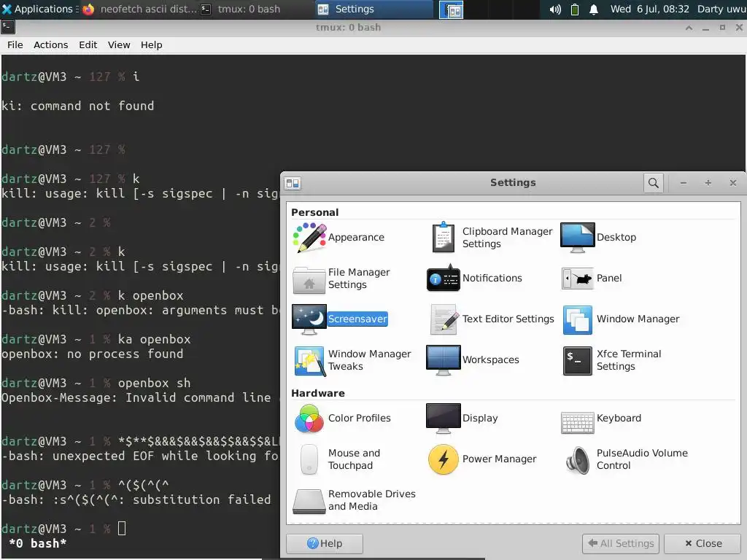Click the terminal window menu icon
The height and width of the screenshot is (560, 747).
click(x=8, y=28)
